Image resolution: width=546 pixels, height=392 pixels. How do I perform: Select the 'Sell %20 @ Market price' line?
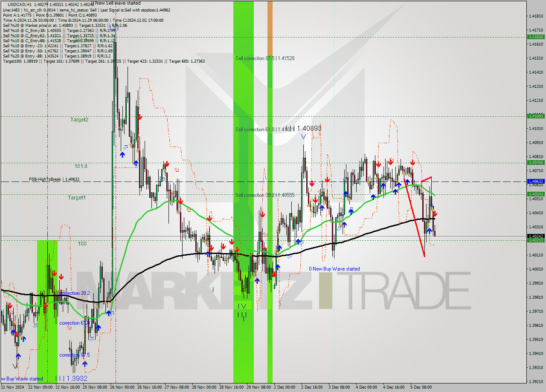65,25
